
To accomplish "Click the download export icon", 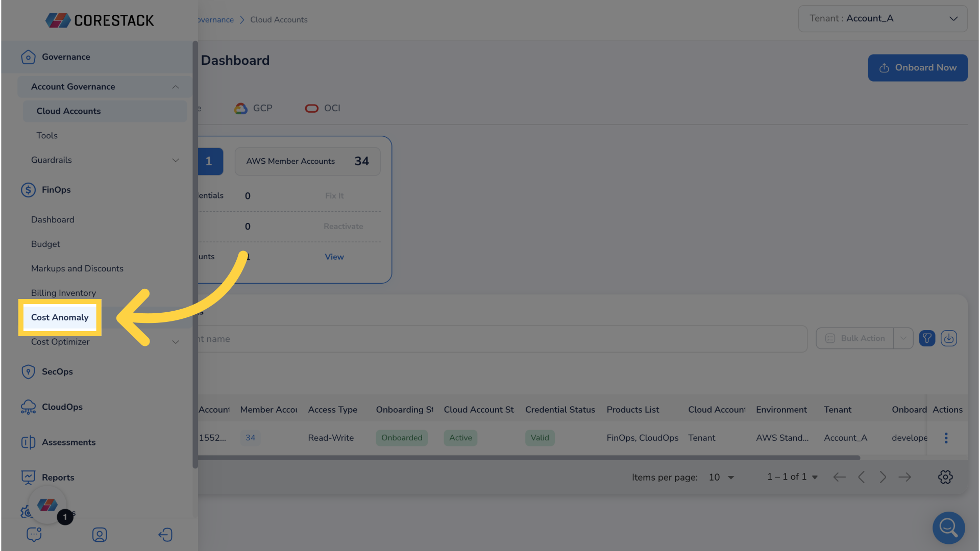I will click(x=949, y=338).
